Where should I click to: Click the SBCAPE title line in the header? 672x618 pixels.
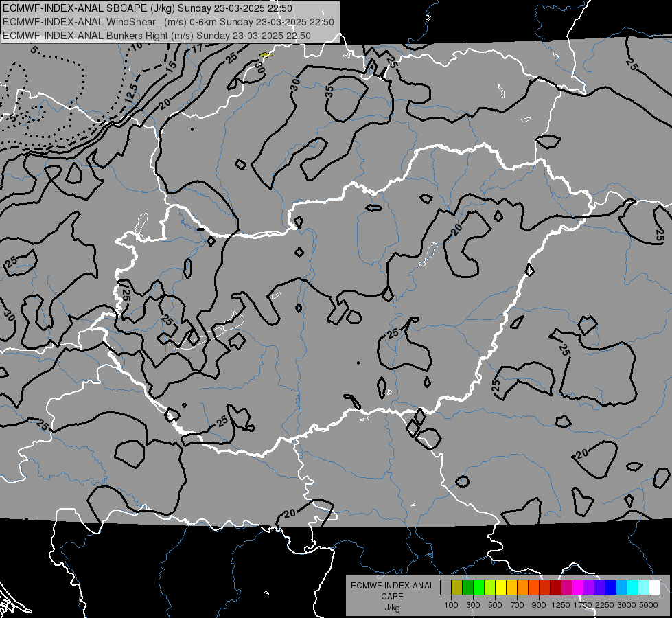point(148,8)
